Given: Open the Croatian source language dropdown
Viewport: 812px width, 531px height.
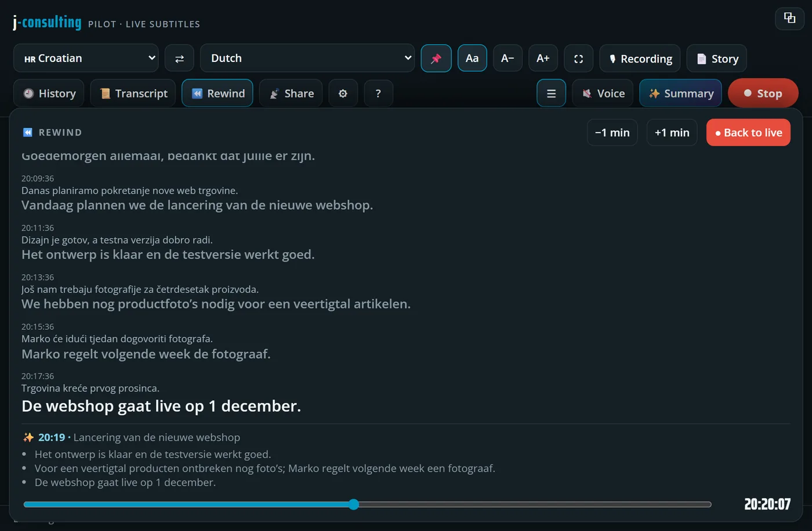Looking at the screenshot, I should [86, 58].
